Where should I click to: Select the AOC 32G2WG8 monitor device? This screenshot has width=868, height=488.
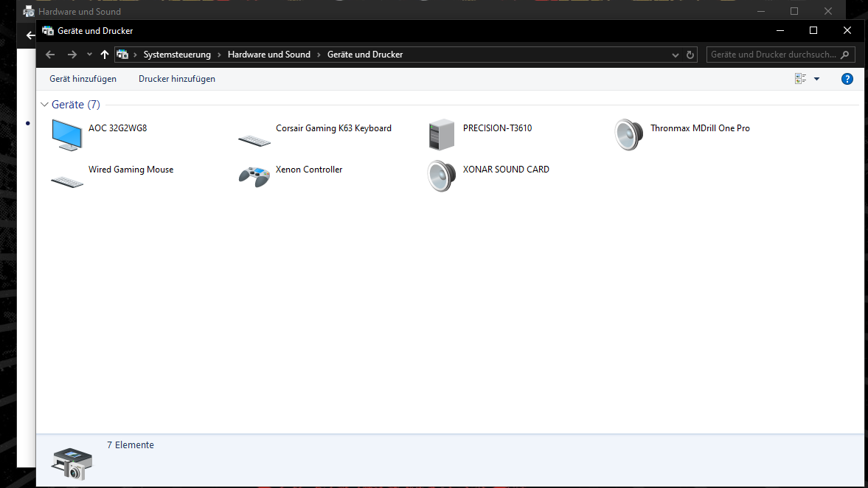[117, 128]
